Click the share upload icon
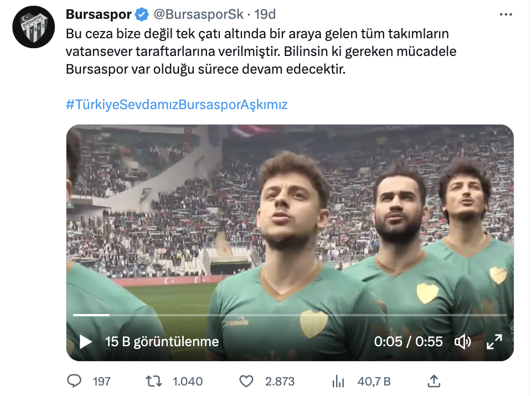This screenshot has width=532, height=396. point(433,381)
